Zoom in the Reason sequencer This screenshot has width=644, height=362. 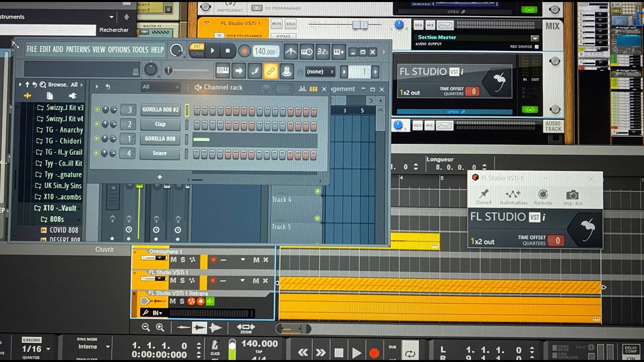click(160, 327)
